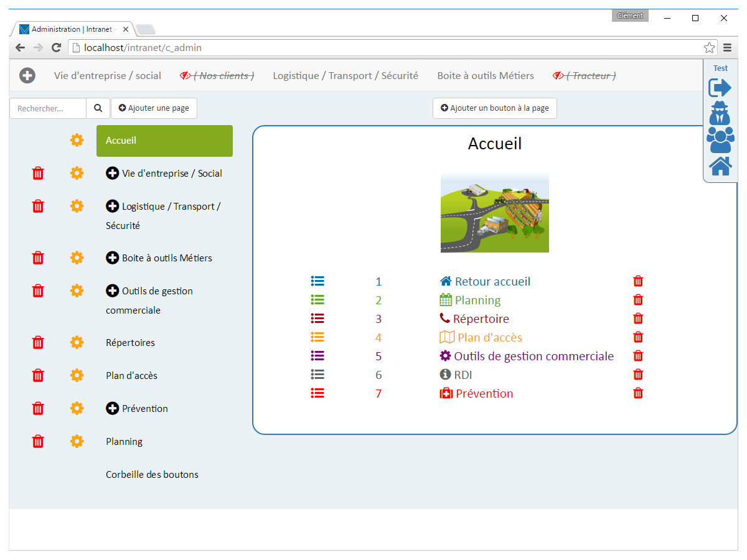Expand the Outils de gestion commerciale node
This screenshot has height=560, width=747.
pos(111,291)
